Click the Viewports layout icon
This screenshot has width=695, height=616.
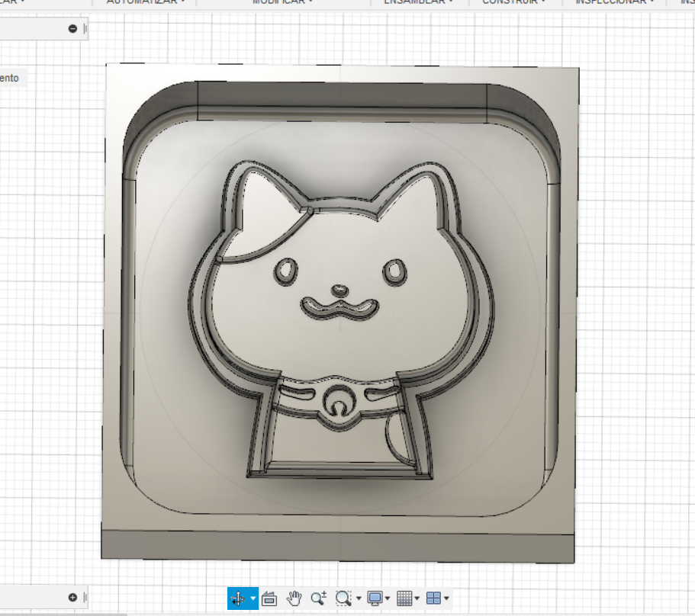tap(433, 598)
